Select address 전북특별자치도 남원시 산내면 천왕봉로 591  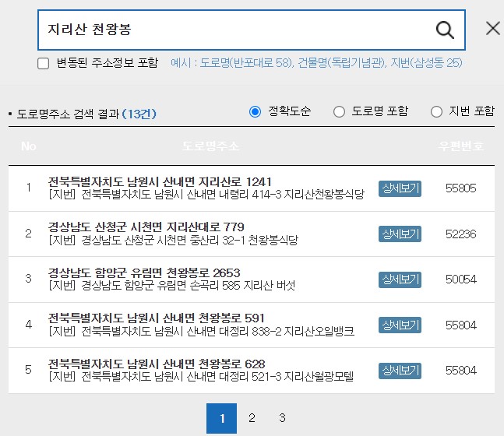click(x=157, y=318)
